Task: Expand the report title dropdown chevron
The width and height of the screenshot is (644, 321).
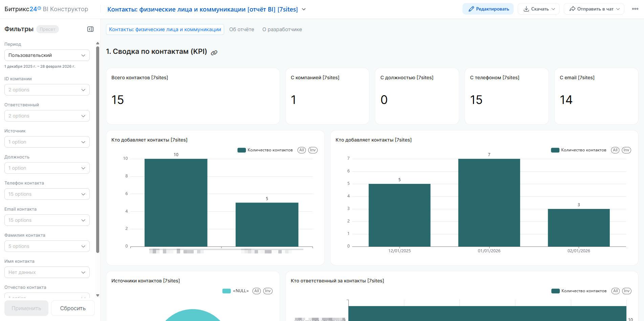Action: click(304, 9)
